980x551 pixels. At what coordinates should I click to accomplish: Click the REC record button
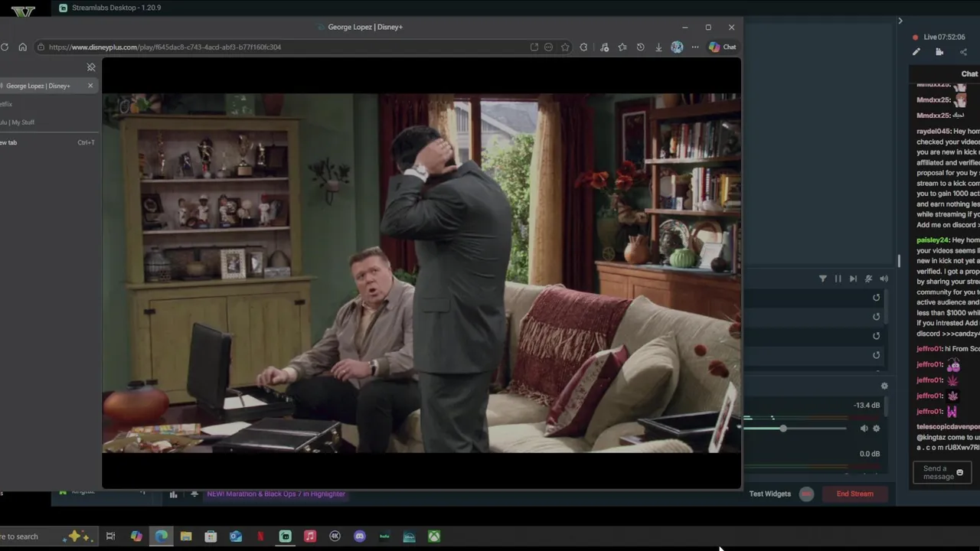pyautogui.click(x=806, y=494)
